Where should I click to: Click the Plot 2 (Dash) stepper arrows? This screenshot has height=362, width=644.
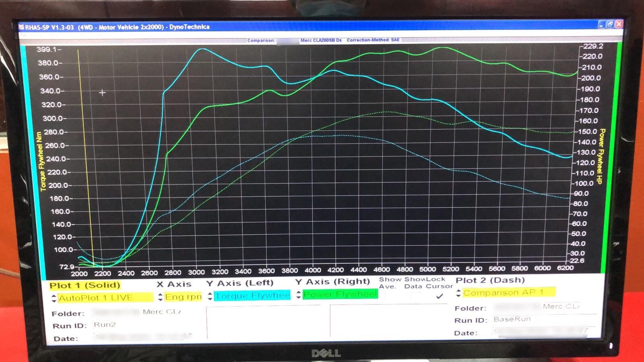coord(458,293)
